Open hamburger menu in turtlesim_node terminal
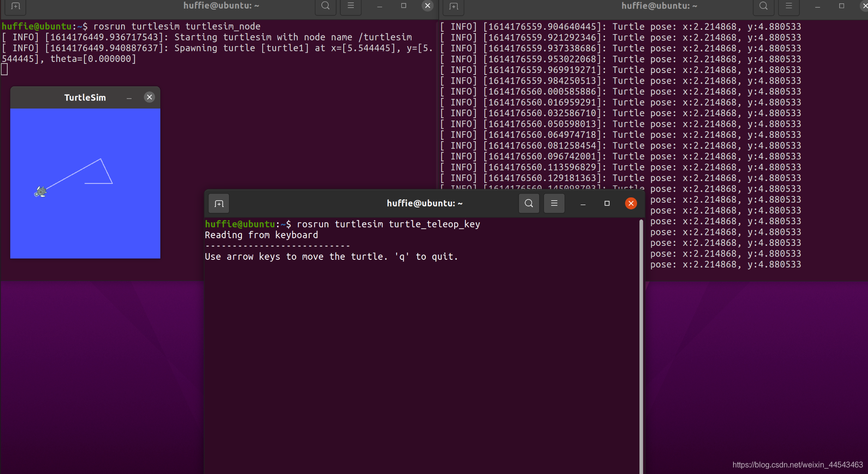The width and height of the screenshot is (868, 474). tap(350, 6)
